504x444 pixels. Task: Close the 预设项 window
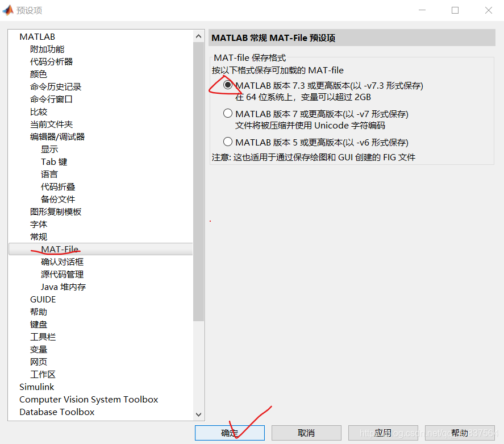489,10
